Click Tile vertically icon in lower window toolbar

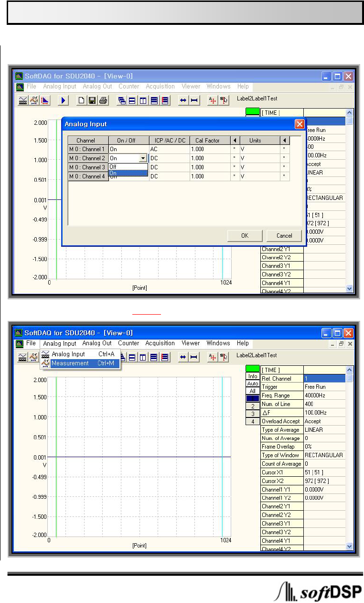tap(143, 356)
